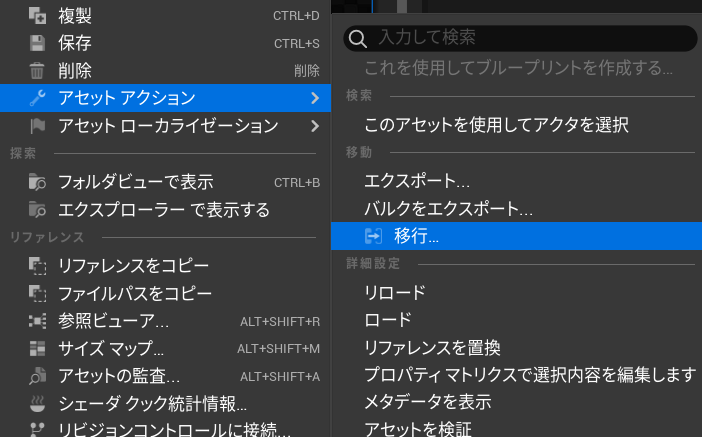Select バルクをエクスポート...

517,209
